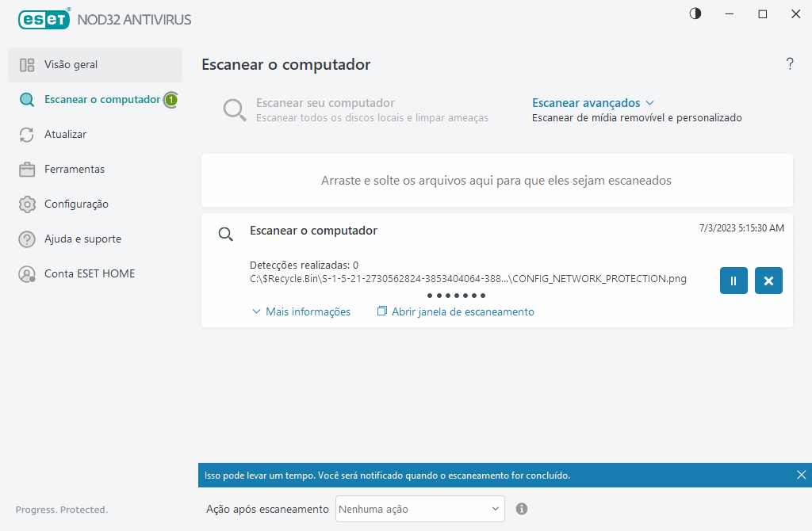Open the Ferramentas section
Image resolution: width=812 pixels, height=531 pixels.
coord(74,170)
